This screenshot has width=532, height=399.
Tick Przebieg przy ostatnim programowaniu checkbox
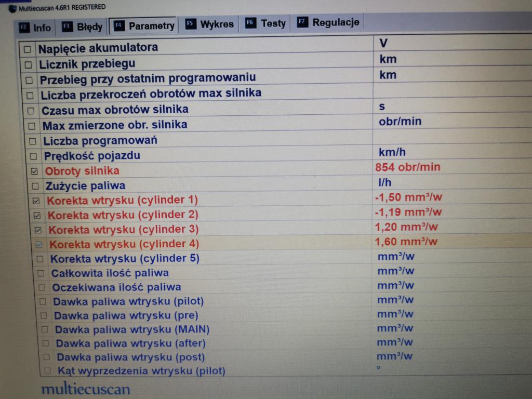click(29, 81)
